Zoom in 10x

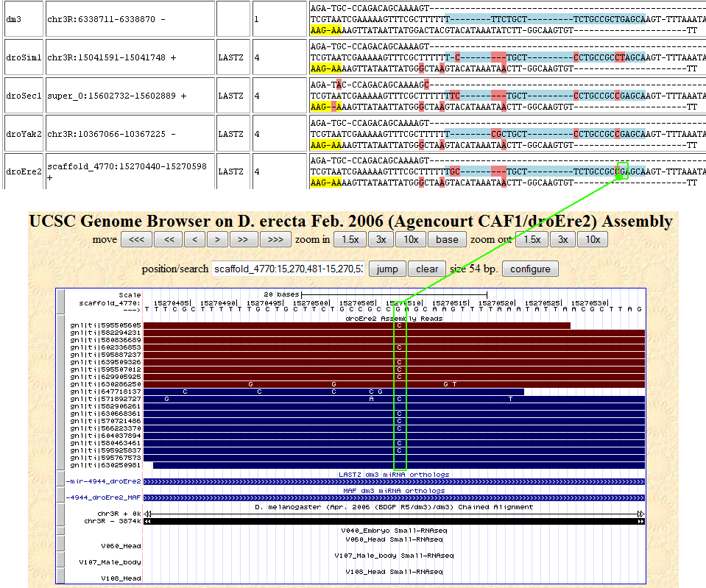411,239
